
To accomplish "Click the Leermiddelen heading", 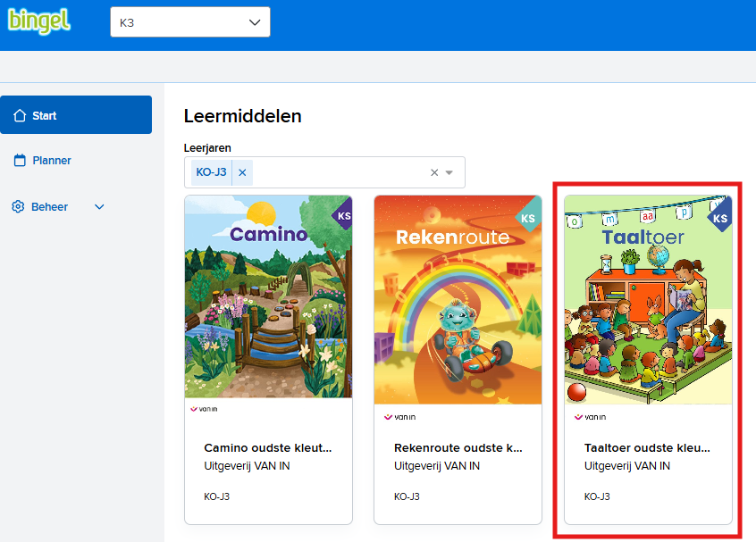I will click(242, 116).
